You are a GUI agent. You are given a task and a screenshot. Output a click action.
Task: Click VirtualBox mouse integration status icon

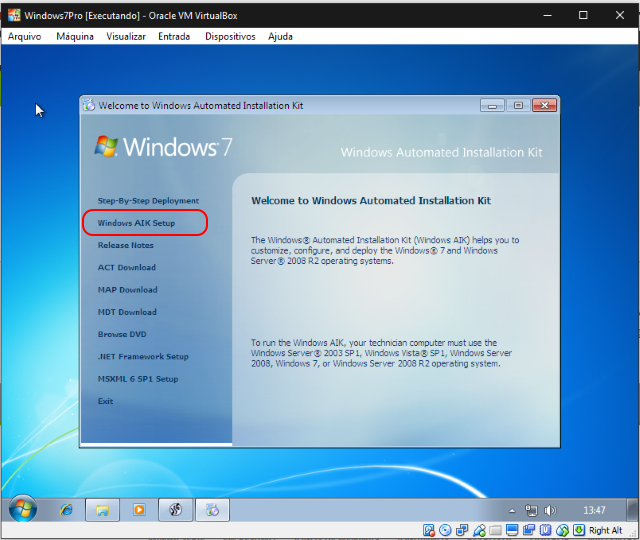click(562, 530)
